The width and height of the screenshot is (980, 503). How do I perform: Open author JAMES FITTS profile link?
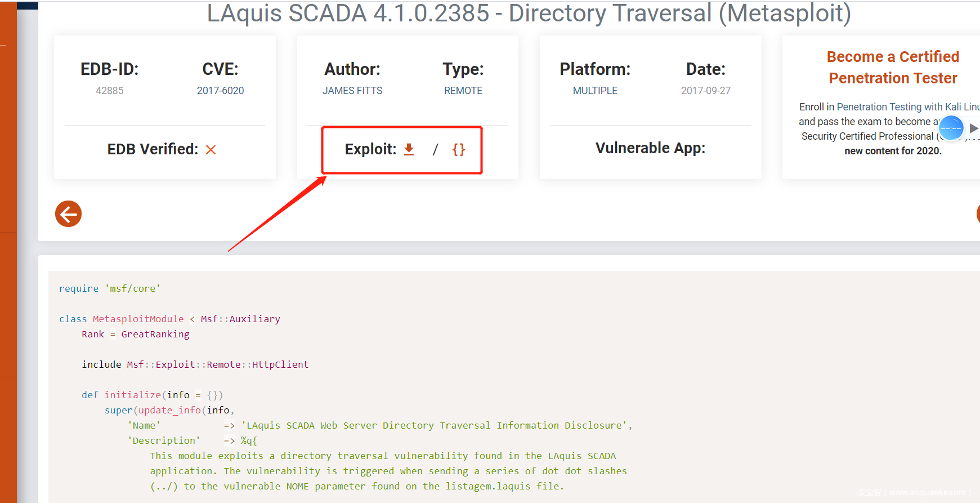[352, 91]
